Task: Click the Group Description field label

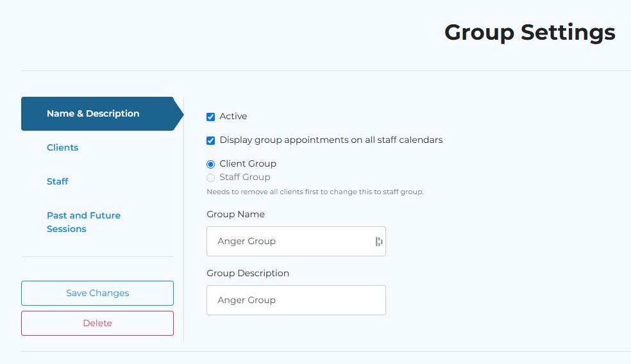Action: coord(248,273)
